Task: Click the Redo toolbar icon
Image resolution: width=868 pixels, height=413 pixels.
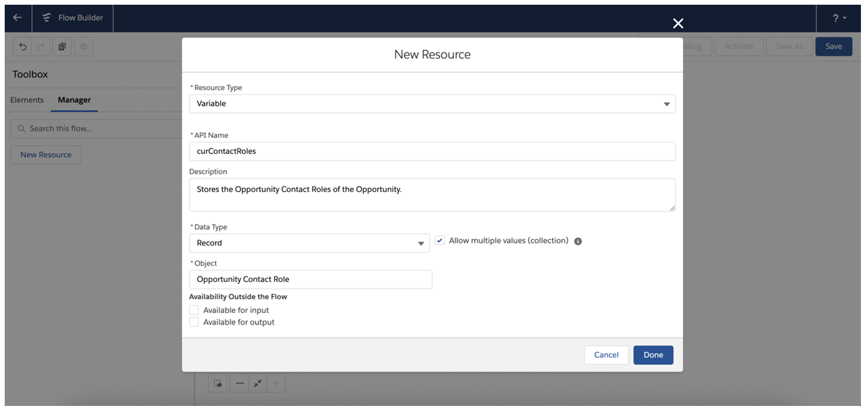Action: point(41,46)
